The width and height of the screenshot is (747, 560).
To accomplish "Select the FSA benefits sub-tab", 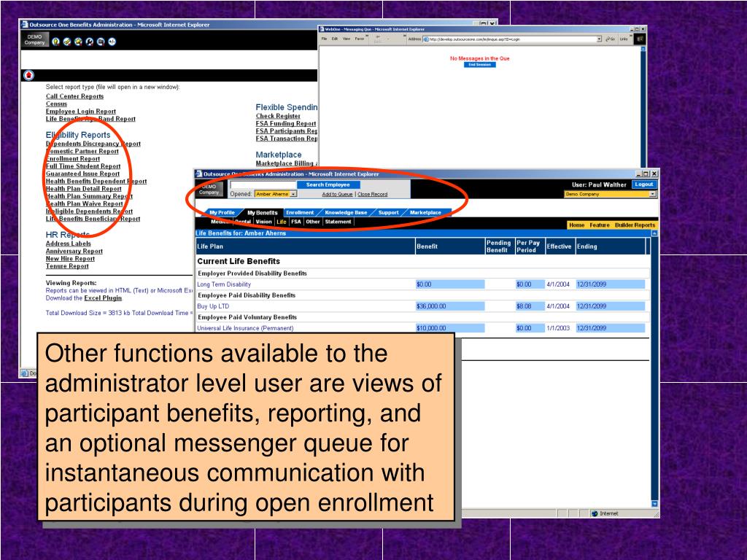I will pyautogui.click(x=296, y=222).
